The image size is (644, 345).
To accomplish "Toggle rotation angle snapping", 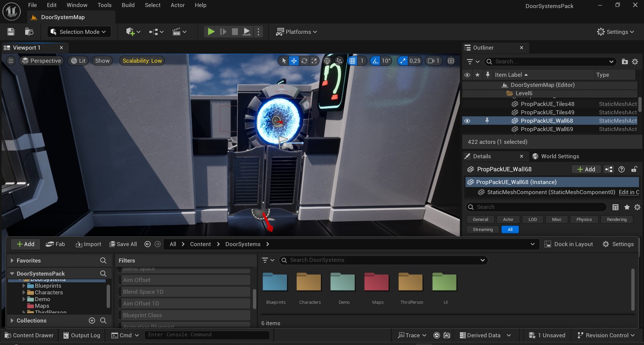I will tap(375, 61).
